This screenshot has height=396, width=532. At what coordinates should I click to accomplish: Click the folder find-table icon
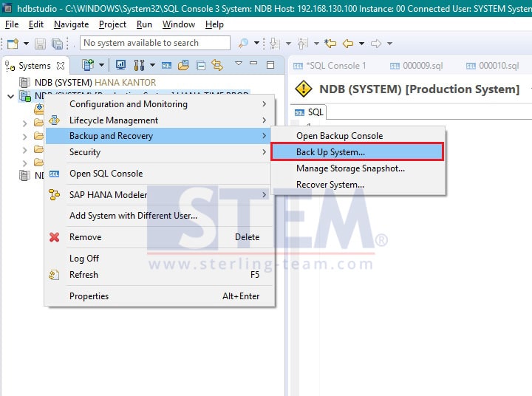pyautogui.click(x=183, y=65)
